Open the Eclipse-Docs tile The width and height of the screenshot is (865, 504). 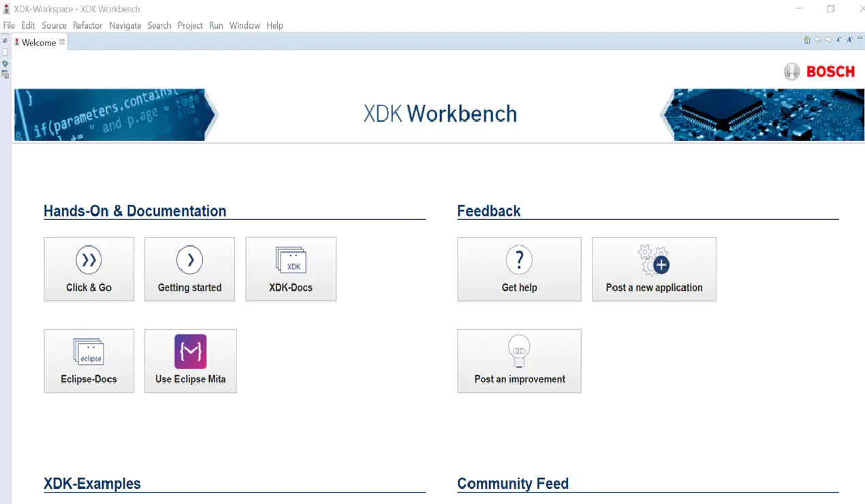[89, 361]
